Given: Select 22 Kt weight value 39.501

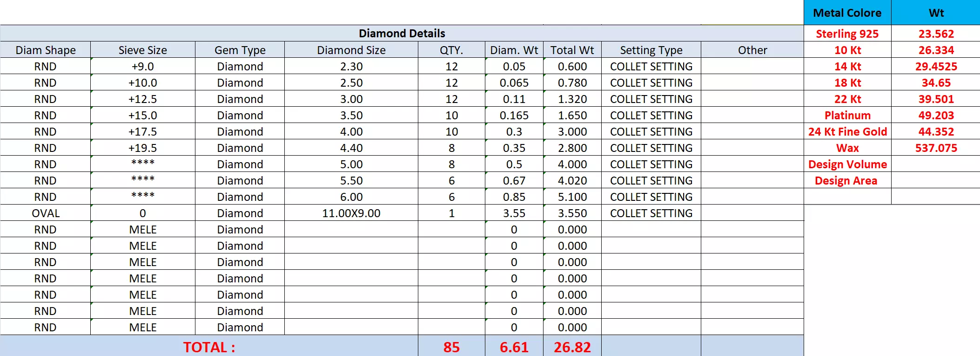Looking at the screenshot, I should click(x=936, y=99).
